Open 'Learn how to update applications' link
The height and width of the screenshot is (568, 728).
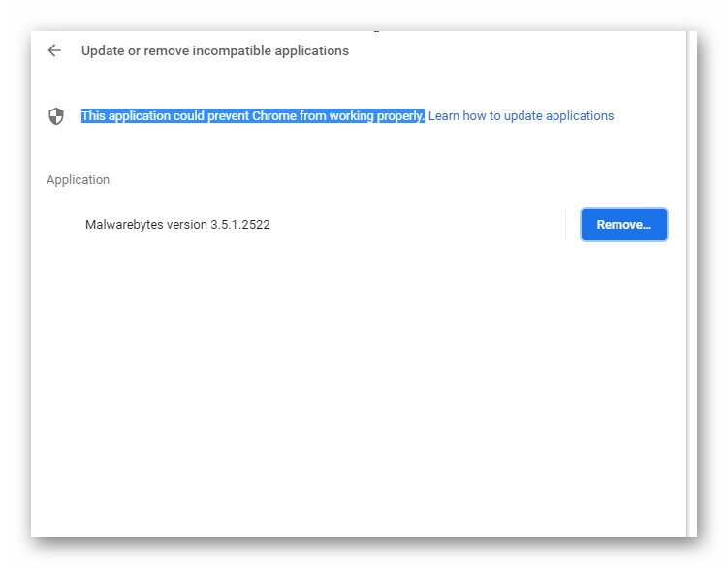click(x=521, y=115)
